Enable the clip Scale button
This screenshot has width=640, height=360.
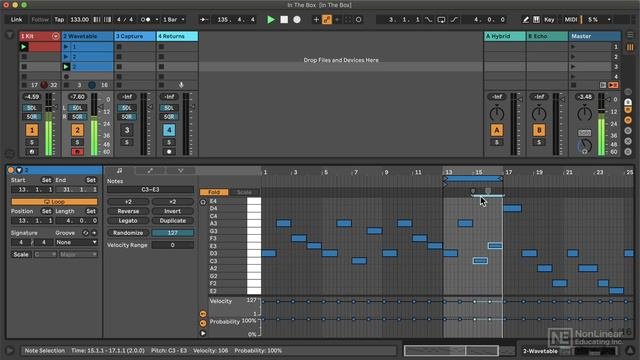pos(21,254)
